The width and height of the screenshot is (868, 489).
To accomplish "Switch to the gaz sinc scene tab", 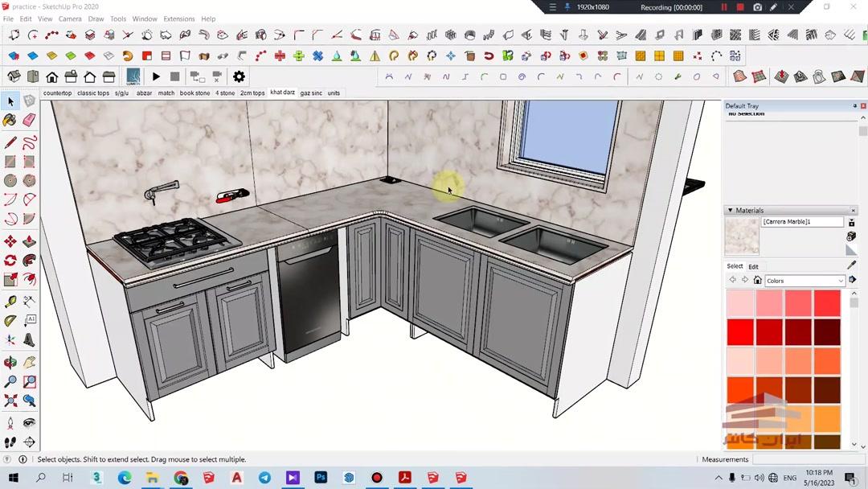I will click(x=311, y=93).
